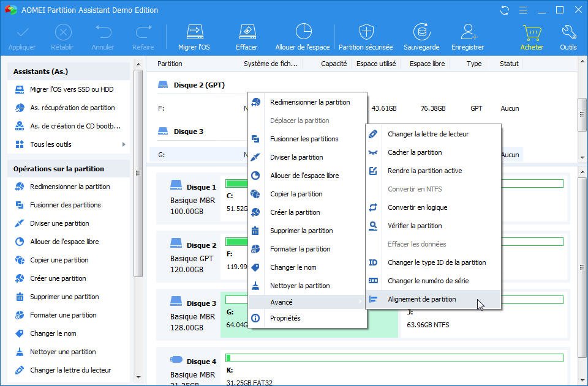Click the sidebar scroll down arrow
588x386 pixels.
[138, 377]
